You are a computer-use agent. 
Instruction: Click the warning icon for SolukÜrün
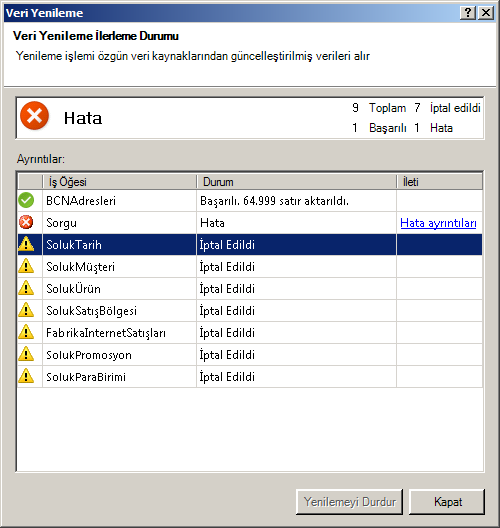(26, 288)
